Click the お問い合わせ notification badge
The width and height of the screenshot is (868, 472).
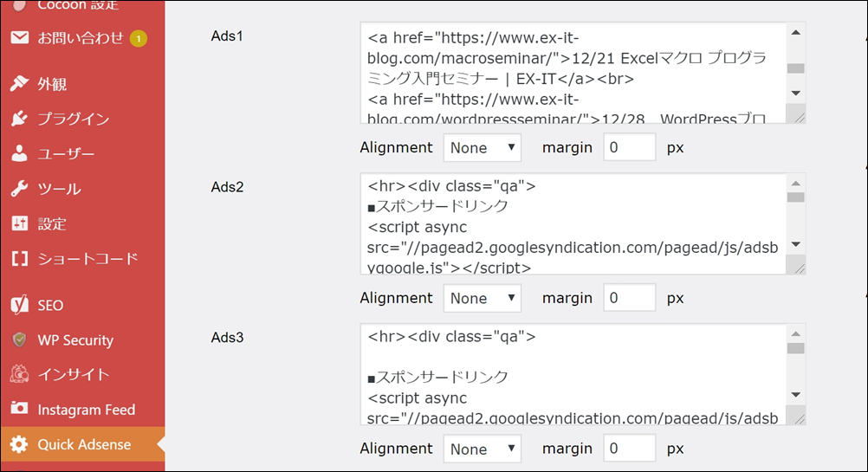[x=139, y=38]
